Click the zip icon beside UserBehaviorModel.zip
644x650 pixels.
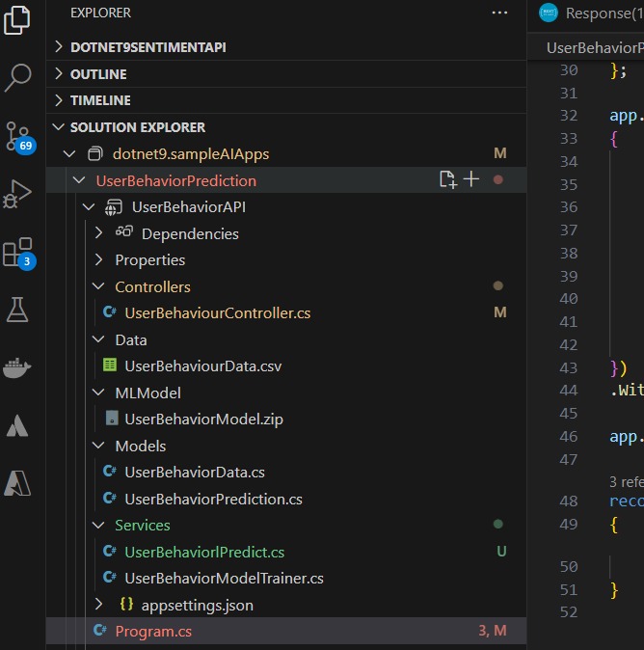[112, 418]
